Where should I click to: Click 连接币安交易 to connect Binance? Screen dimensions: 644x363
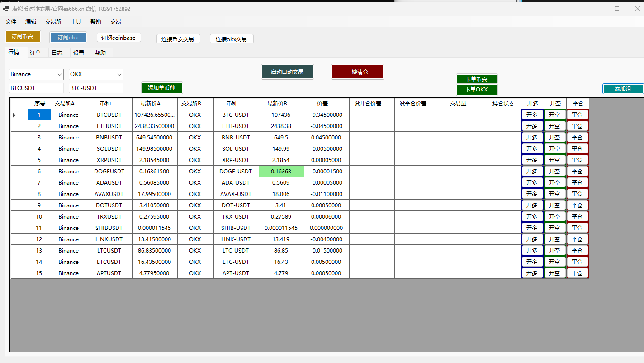click(x=178, y=39)
